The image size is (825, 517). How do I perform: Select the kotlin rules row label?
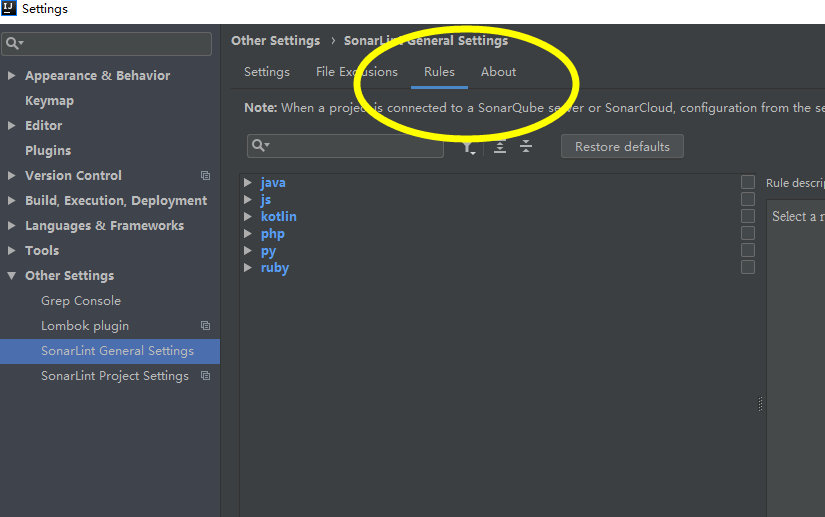279,217
